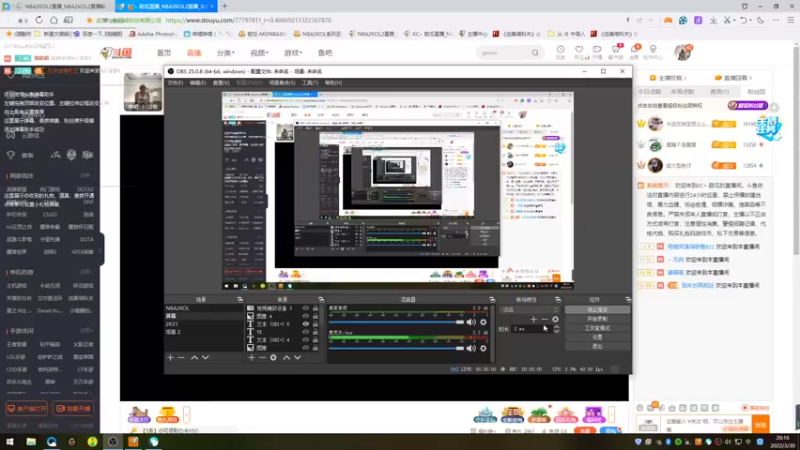Adjust the mic/Aux volume slider
The image size is (800, 450).
396,348
